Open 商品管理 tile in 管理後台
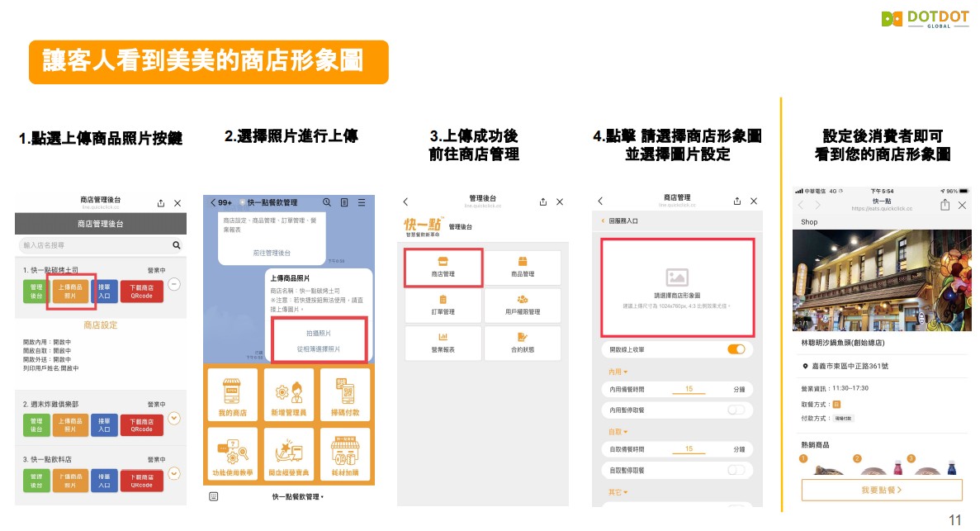 [523, 268]
